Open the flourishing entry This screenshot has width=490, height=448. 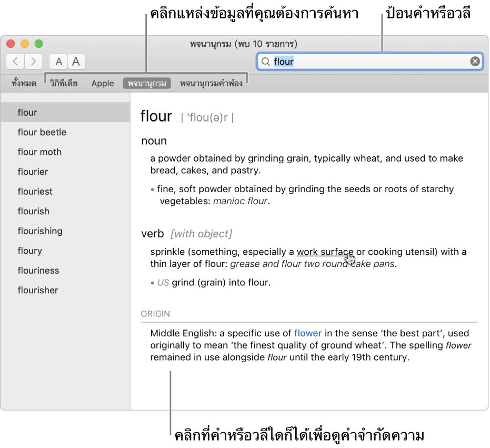click(x=65, y=231)
